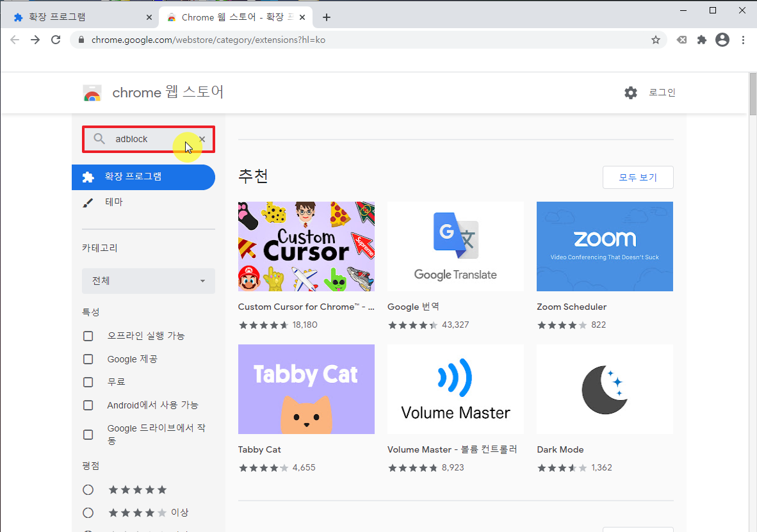Switch to the Chrome 웹 스토어 tab
Viewport: 757px width, 532px height.
235,17
